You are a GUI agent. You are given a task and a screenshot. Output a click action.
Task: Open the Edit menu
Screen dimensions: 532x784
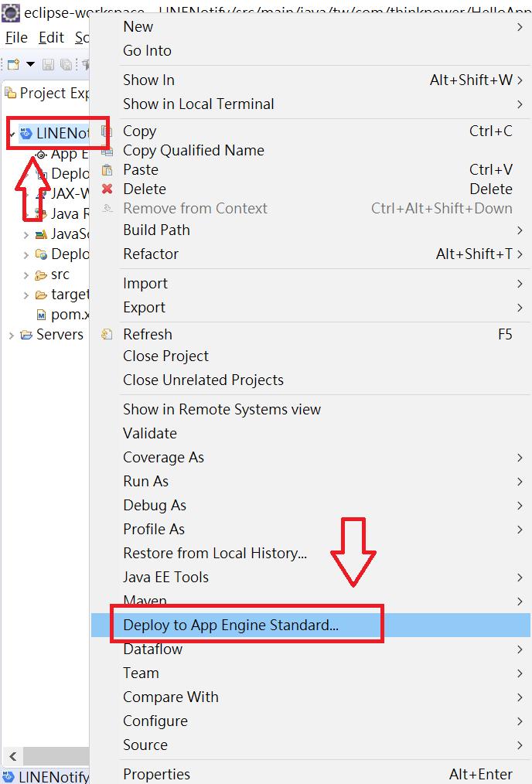coord(52,38)
